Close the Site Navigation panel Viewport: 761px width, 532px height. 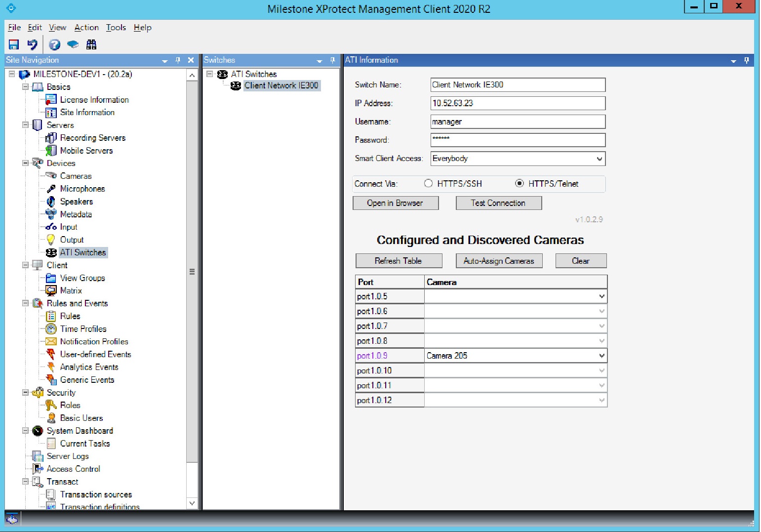(191, 60)
